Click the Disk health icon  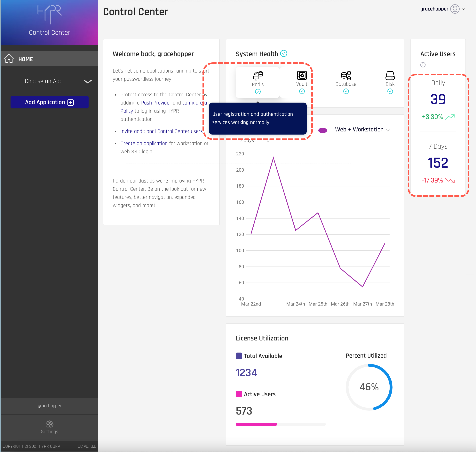click(390, 75)
